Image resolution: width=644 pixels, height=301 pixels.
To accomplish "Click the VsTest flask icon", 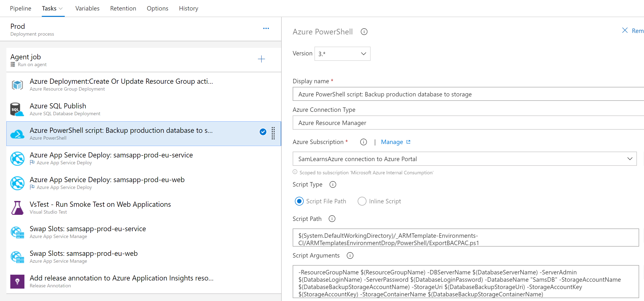I will (x=17, y=208).
